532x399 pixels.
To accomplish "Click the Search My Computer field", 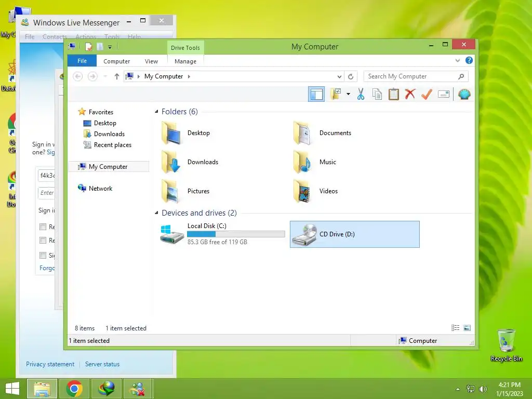I will (x=416, y=76).
